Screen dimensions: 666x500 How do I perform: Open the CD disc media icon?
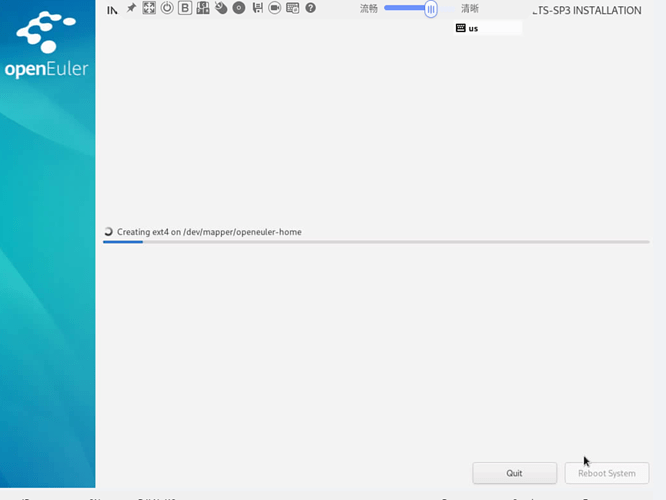239,8
